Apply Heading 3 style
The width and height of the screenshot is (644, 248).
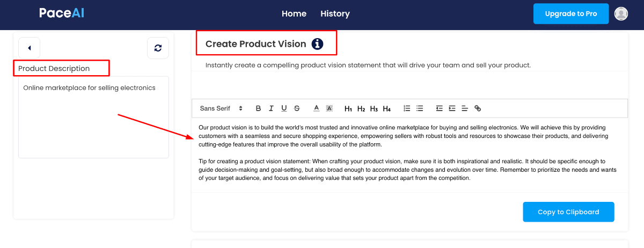click(x=374, y=108)
